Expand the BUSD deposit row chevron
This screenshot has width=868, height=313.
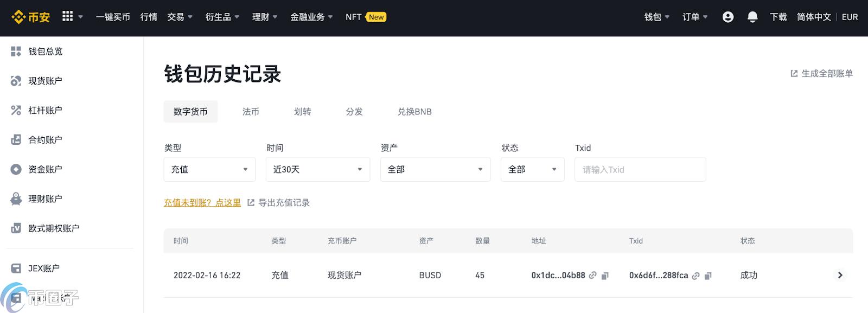pyautogui.click(x=840, y=275)
